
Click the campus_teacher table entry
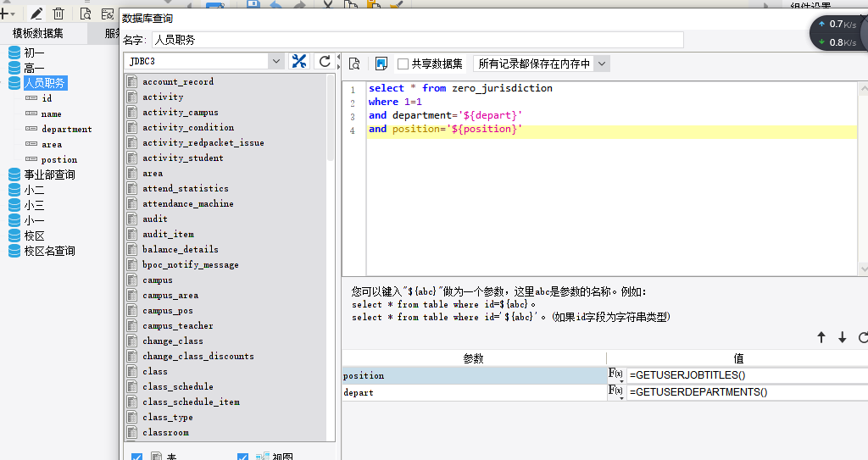(178, 326)
